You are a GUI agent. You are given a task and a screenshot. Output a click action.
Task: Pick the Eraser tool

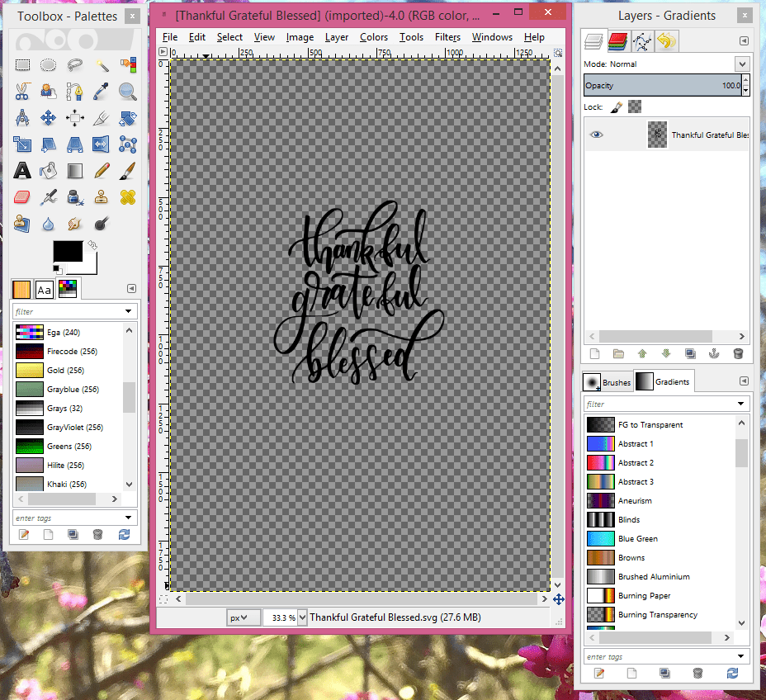click(22, 196)
